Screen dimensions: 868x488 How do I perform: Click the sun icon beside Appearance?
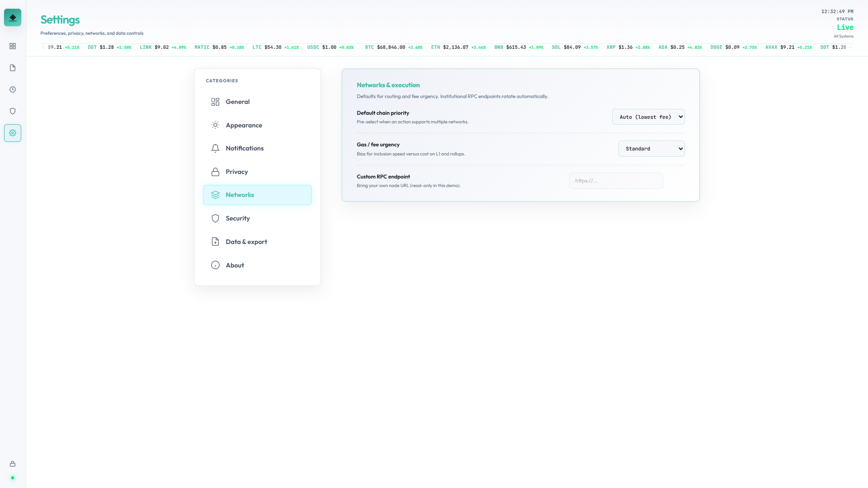coord(215,125)
